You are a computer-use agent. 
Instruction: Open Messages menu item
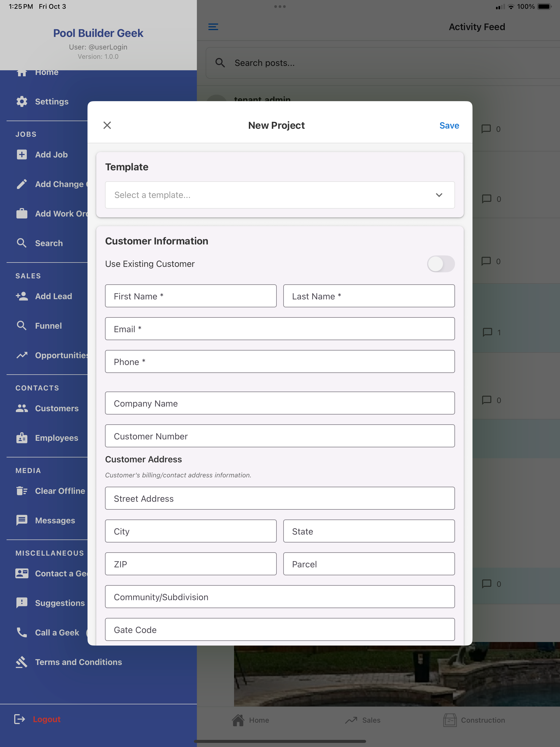click(55, 520)
